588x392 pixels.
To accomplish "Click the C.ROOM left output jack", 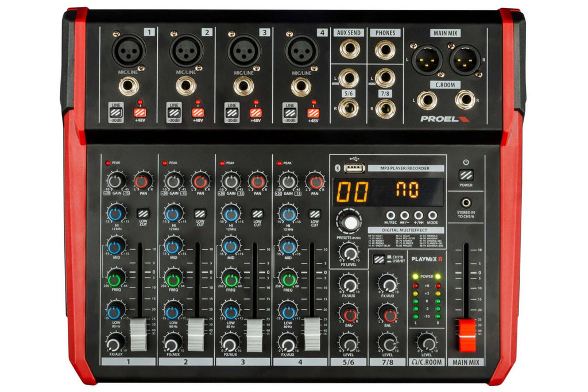I will point(427,100).
